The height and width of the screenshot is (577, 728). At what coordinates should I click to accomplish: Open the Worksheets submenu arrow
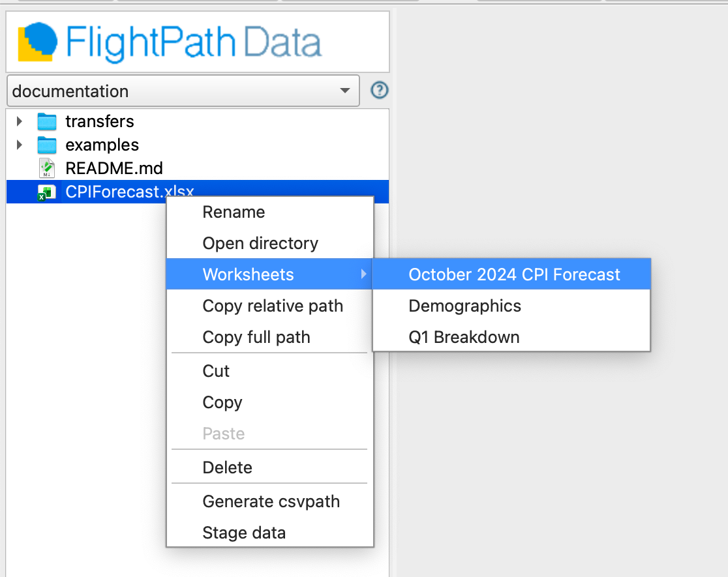pos(364,274)
